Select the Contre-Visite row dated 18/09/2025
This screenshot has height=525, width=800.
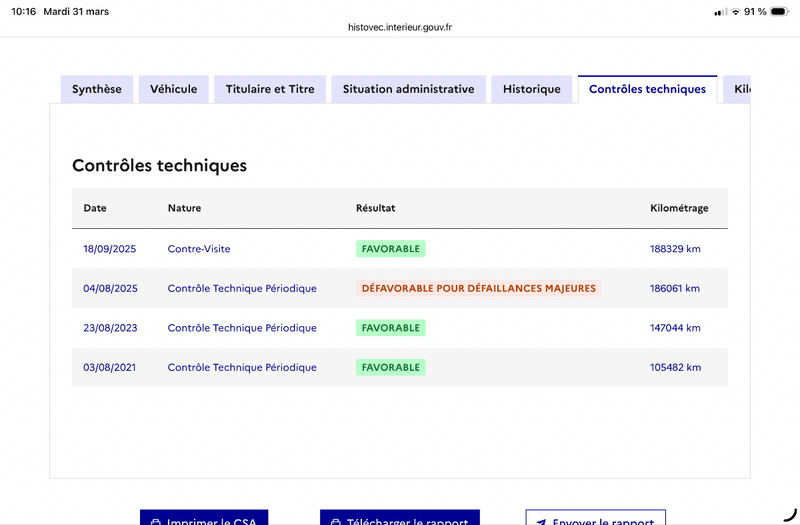[400, 249]
